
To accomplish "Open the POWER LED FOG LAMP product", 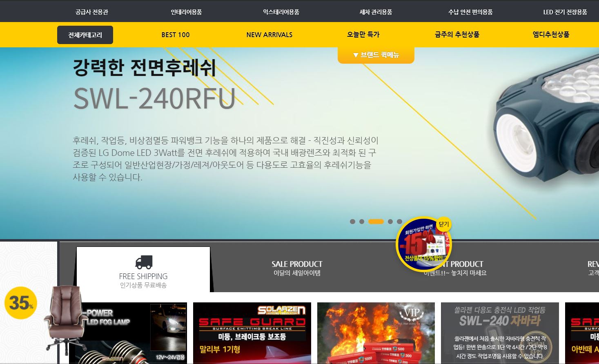I will tap(128, 333).
